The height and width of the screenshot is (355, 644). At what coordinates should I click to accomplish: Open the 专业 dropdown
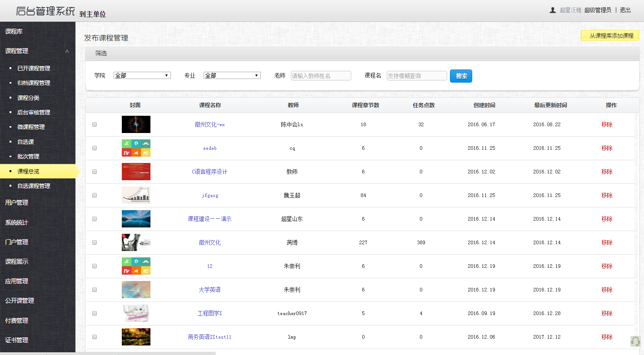232,75
